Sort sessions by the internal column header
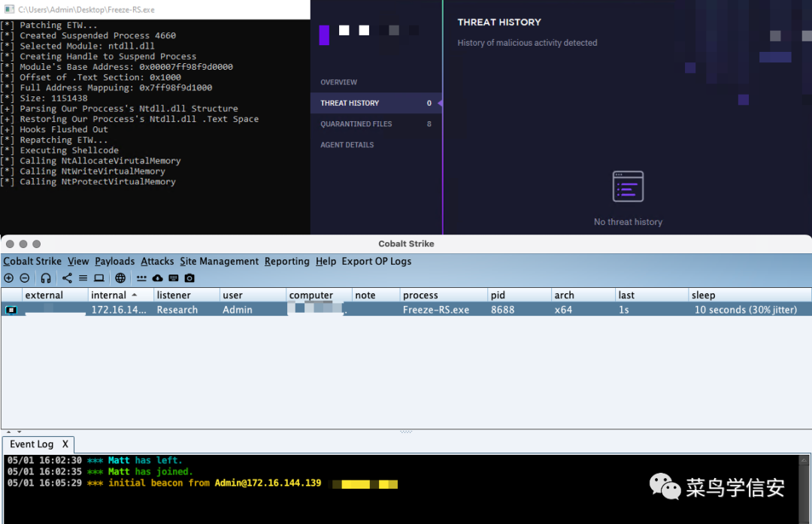This screenshot has width=812, height=524. click(x=121, y=295)
